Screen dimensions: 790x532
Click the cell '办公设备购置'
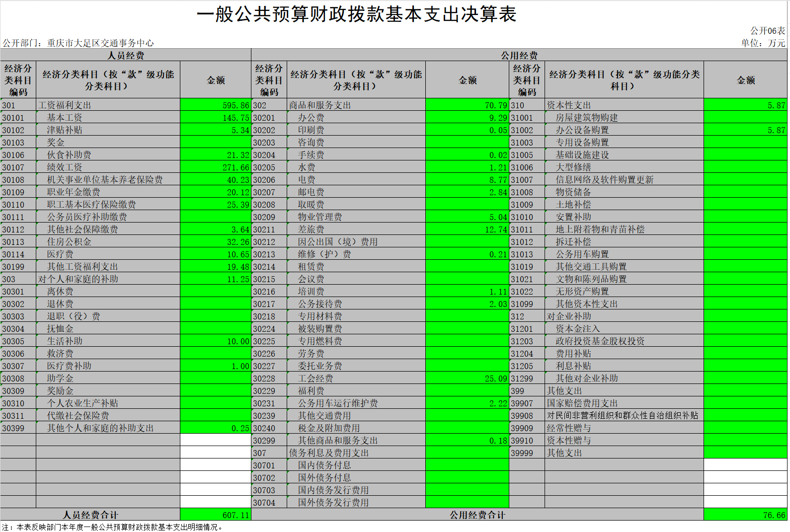[x=624, y=130]
